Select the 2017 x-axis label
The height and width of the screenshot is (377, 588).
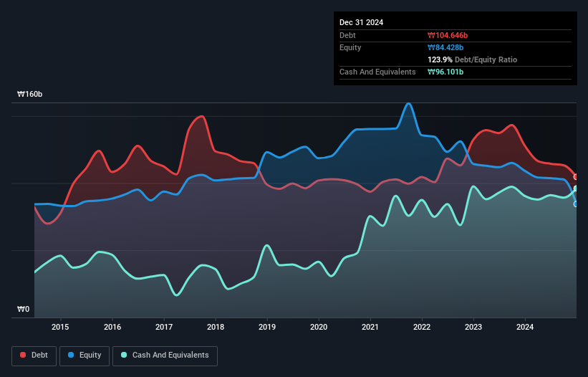tap(164, 327)
